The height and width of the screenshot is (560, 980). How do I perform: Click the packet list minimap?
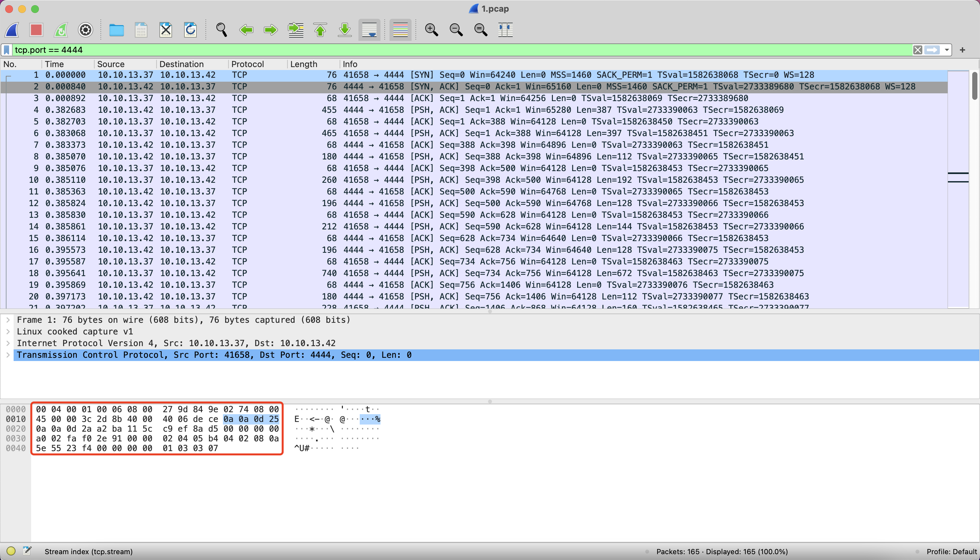click(x=958, y=189)
